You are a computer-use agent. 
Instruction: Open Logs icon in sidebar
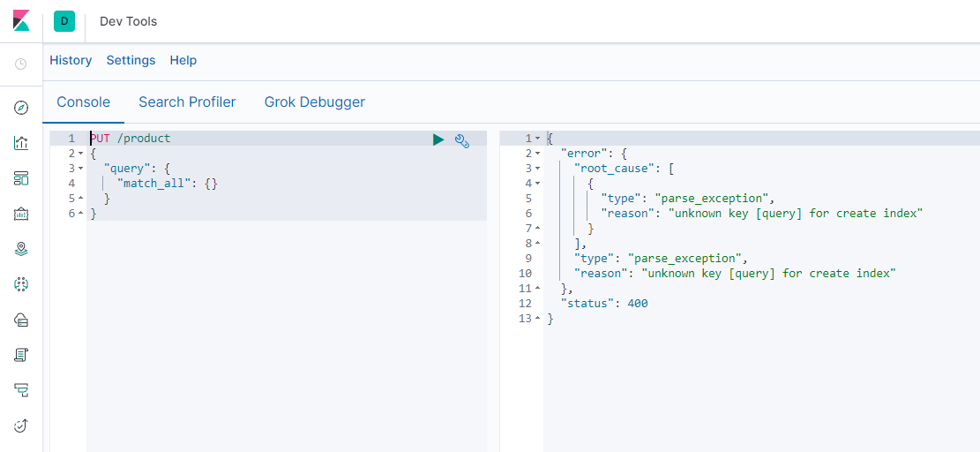pos(20,355)
